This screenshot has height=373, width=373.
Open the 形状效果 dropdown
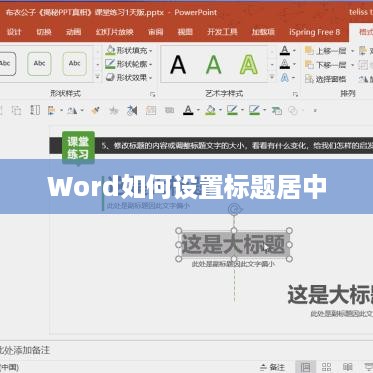[x=129, y=77]
